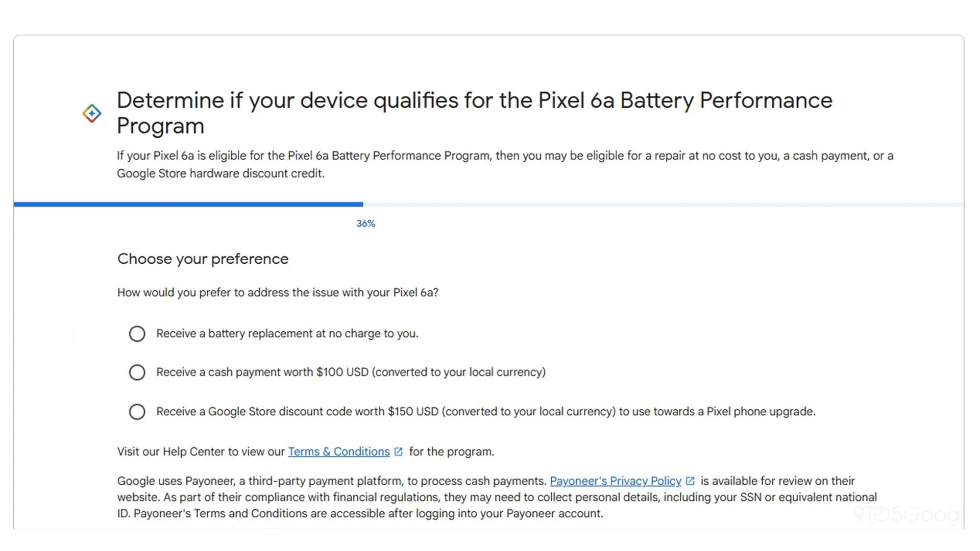
Task: Click the unfilled portion of the progress bar
Action: [x=664, y=205]
